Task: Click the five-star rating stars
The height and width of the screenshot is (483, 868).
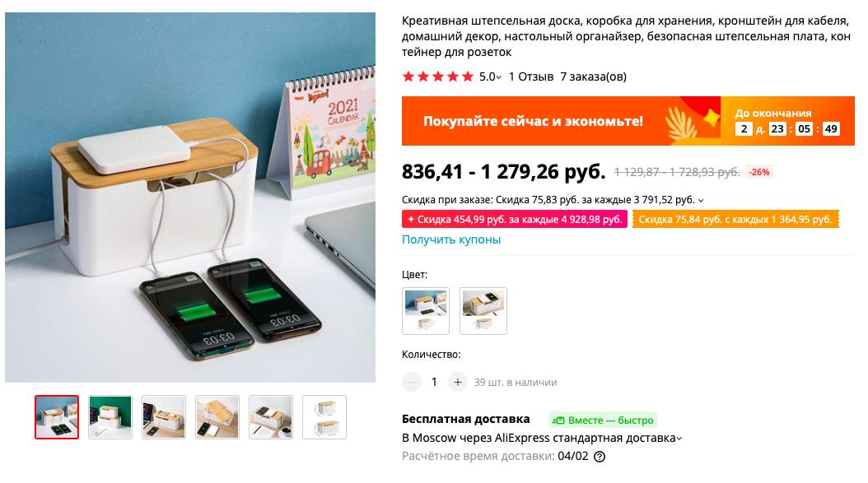Action: click(x=438, y=77)
